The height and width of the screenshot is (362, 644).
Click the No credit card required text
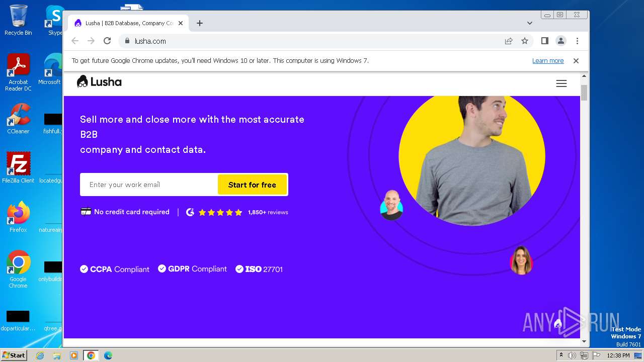click(x=132, y=212)
